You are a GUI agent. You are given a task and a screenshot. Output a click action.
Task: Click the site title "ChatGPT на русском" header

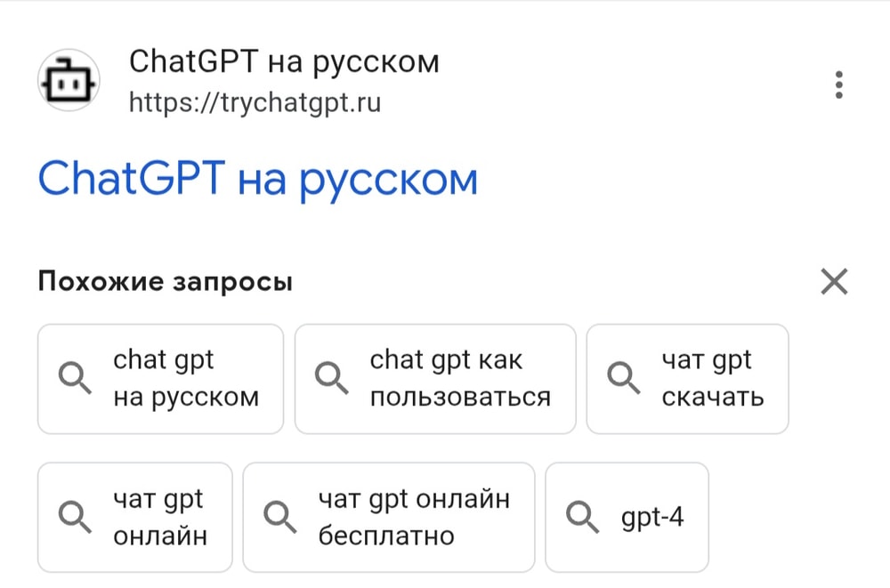pos(285,61)
